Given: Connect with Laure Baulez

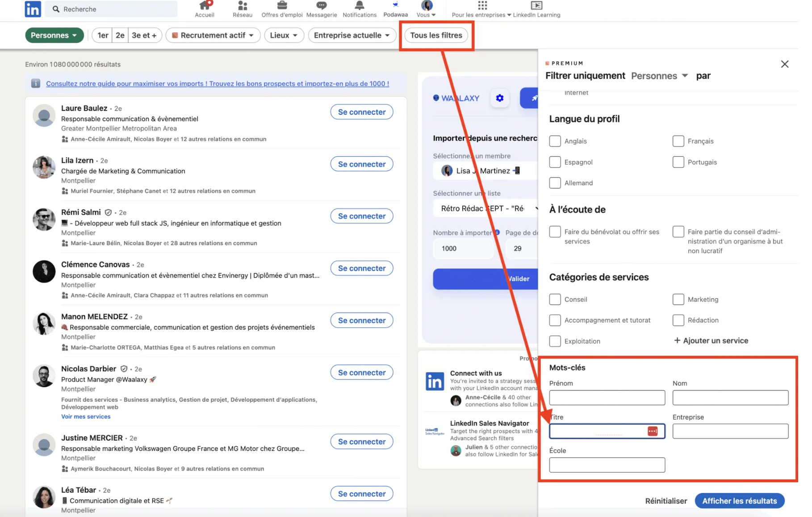Looking at the screenshot, I should [x=362, y=112].
